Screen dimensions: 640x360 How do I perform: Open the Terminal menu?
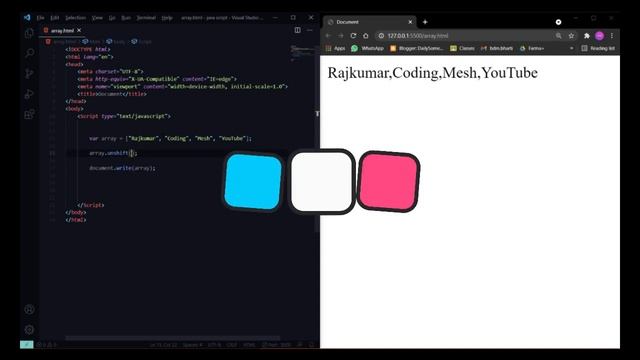[146, 18]
